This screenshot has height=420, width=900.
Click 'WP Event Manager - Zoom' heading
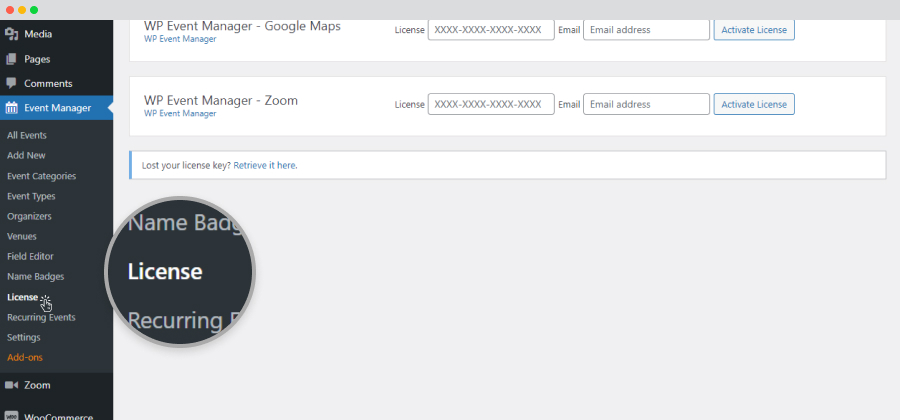[x=221, y=100]
